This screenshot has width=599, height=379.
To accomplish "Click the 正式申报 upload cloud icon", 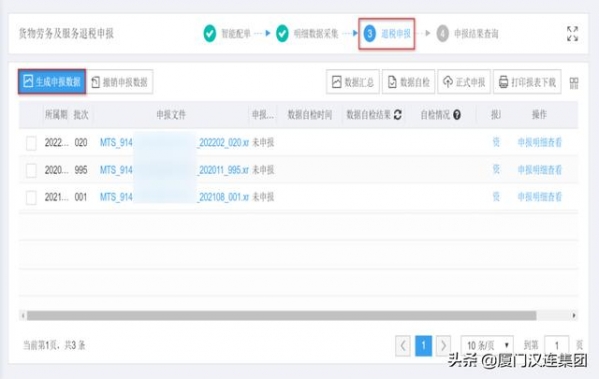I will pyautogui.click(x=447, y=82).
